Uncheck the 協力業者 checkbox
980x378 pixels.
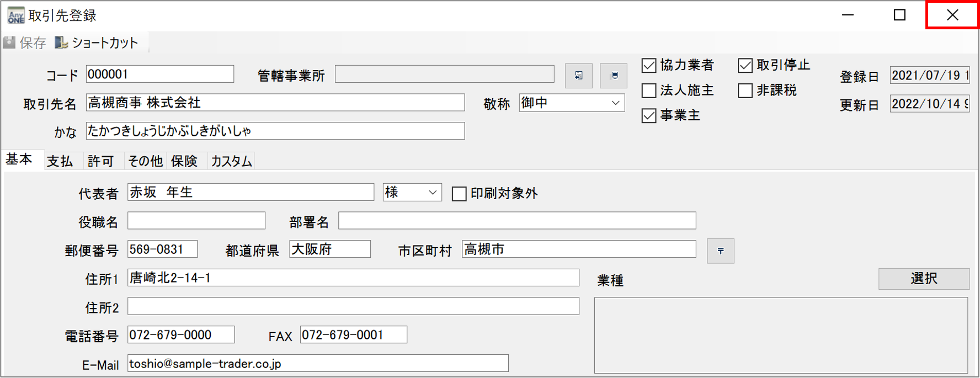coord(649,66)
